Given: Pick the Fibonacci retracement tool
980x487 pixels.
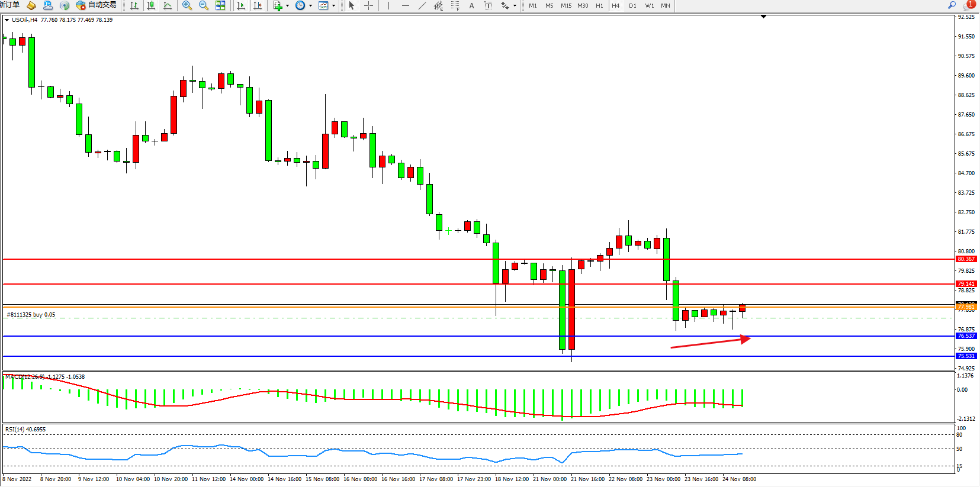Looking at the screenshot, I should [x=455, y=5].
